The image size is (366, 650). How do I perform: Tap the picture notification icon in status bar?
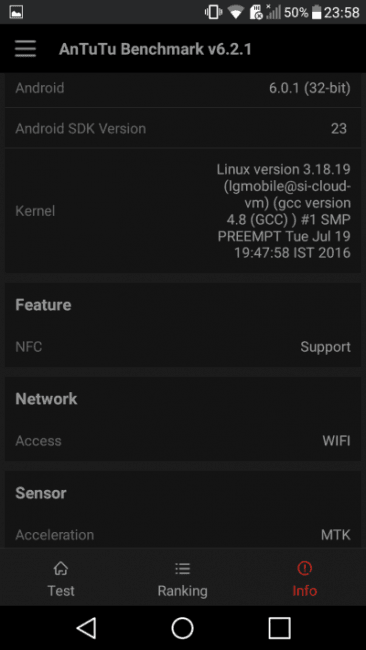(x=16, y=12)
